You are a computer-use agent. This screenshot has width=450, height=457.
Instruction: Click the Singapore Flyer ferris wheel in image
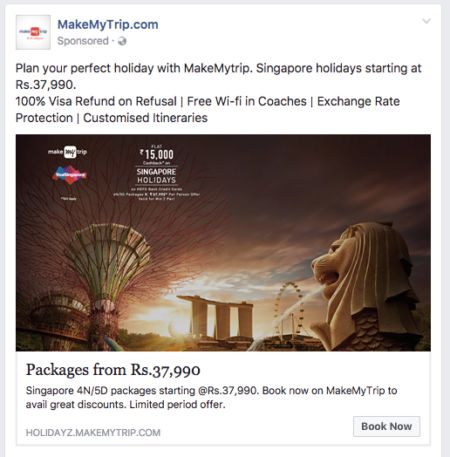point(288,308)
